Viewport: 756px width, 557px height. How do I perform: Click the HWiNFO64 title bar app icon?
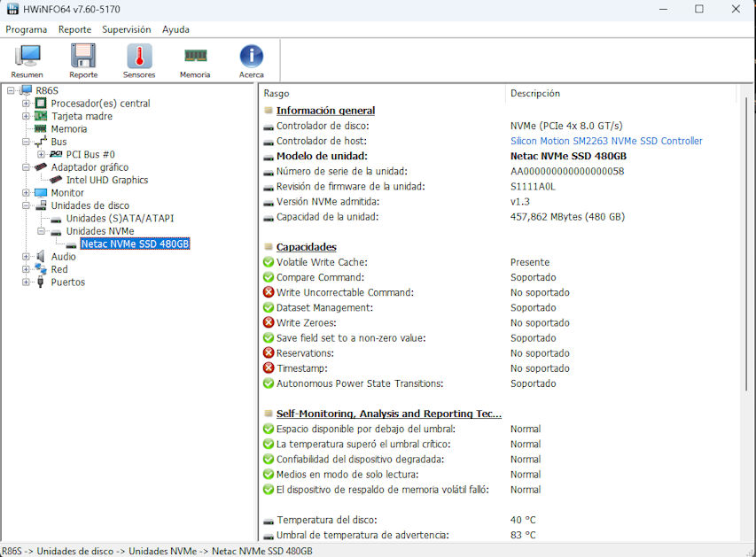pos(12,9)
